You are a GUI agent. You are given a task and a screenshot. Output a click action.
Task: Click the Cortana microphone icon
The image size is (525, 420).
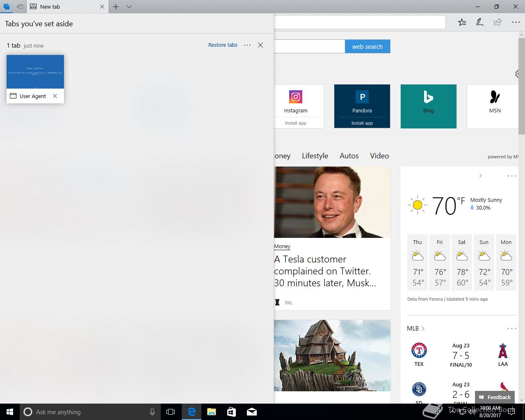pos(152,412)
